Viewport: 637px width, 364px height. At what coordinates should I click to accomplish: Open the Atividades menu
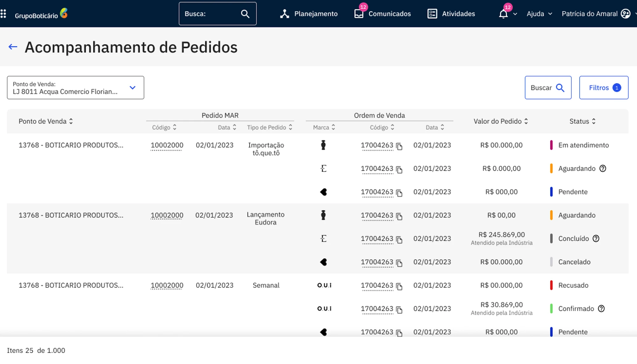pos(451,14)
